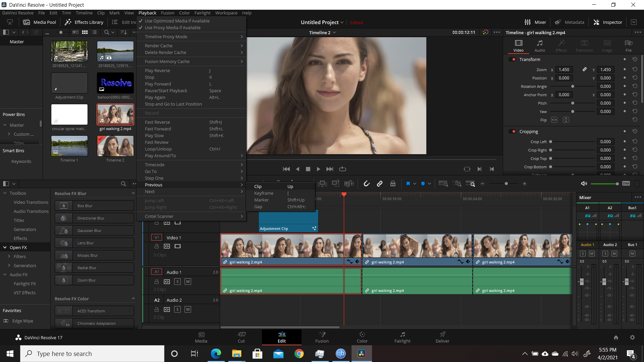Click the blue Flag icon
Viewport: 644px width, 362px height.
pyautogui.click(x=408, y=184)
